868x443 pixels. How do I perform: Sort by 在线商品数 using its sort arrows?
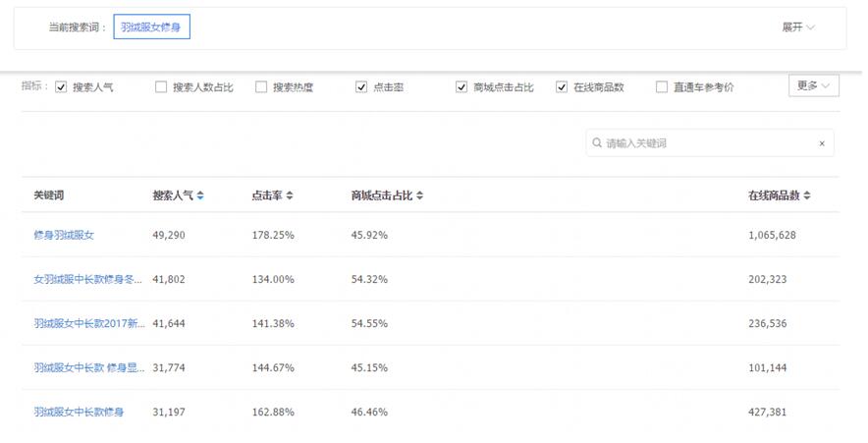coord(807,195)
